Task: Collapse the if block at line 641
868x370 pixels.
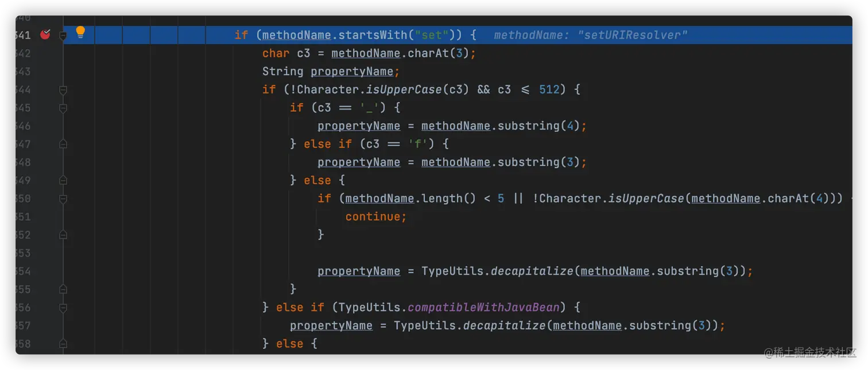Action: [63, 36]
